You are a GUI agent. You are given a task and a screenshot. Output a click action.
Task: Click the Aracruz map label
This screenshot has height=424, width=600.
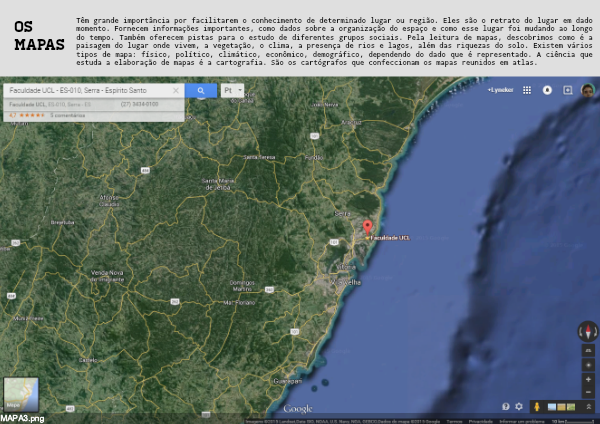click(351, 122)
